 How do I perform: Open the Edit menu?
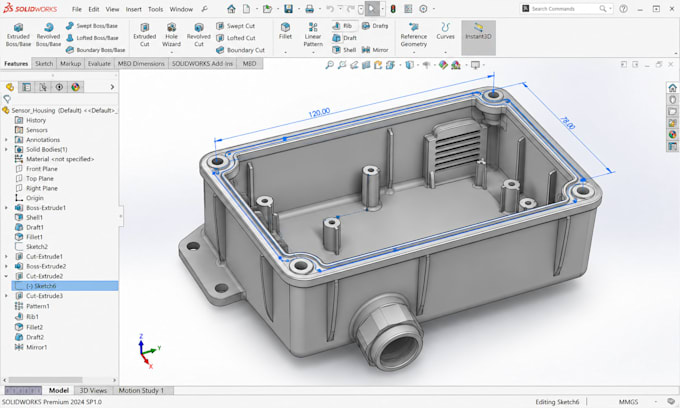[x=94, y=9]
